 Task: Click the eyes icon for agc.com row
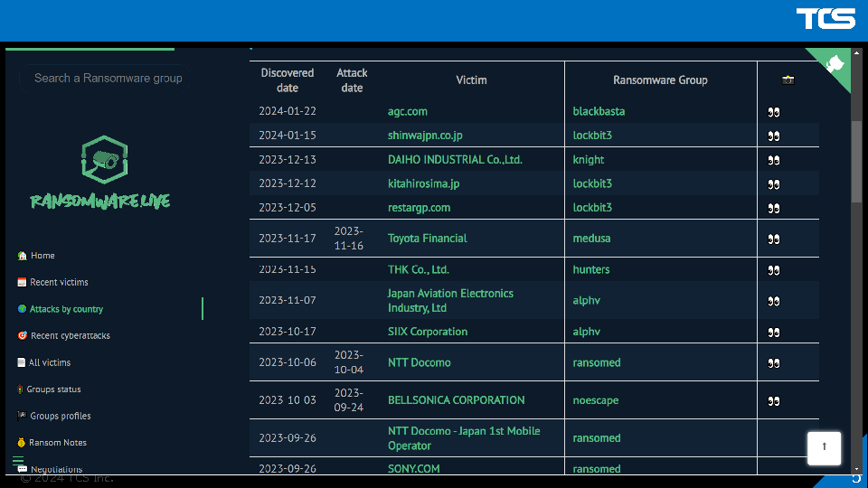click(774, 112)
